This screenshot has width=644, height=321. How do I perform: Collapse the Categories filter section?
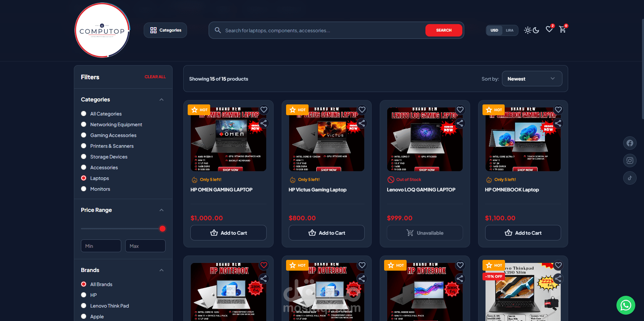[162, 100]
